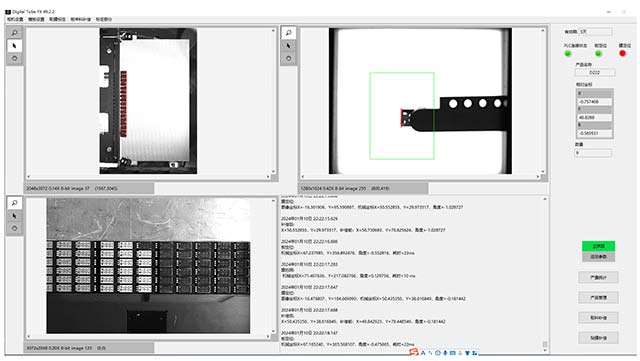Click the red status indicator light
Screen dimensions: 640x361
click(x=622, y=53)
